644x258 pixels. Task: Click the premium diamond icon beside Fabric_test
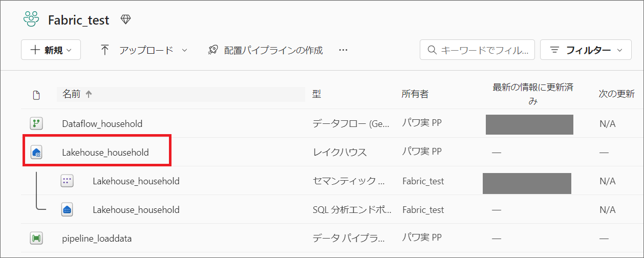pyautogui.click(x=125, y=19)
